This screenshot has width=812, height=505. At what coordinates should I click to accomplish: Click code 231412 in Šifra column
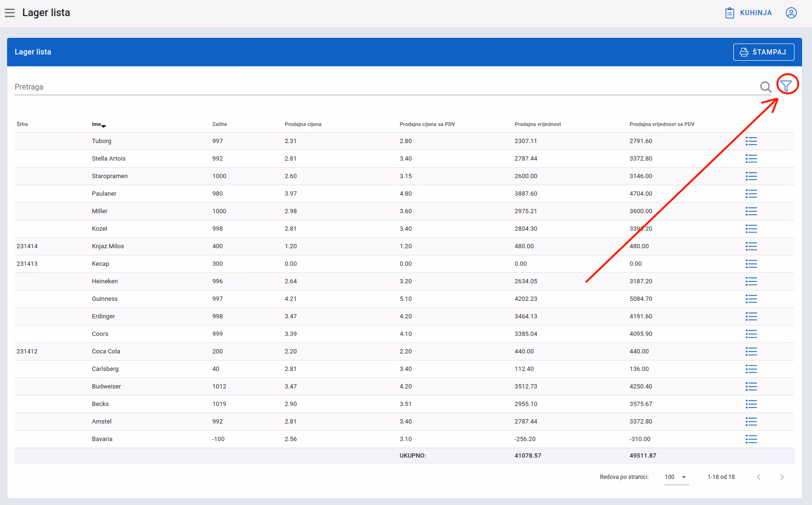tap(27, 352)
